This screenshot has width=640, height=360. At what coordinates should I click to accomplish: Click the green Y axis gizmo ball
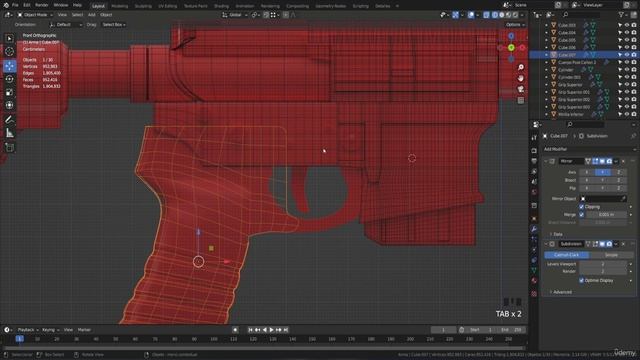pyautogui.click(x=511, y=48)
